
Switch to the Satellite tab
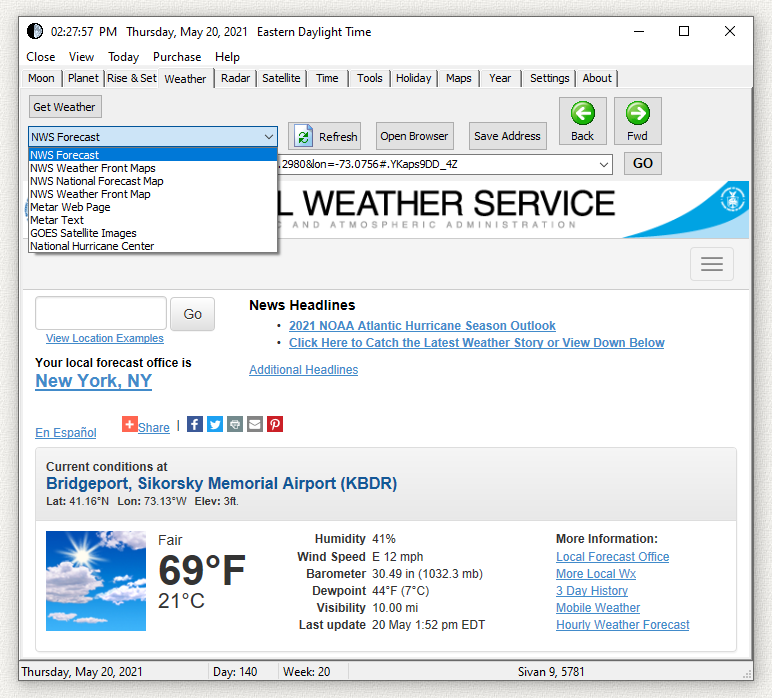coord(281,78)
